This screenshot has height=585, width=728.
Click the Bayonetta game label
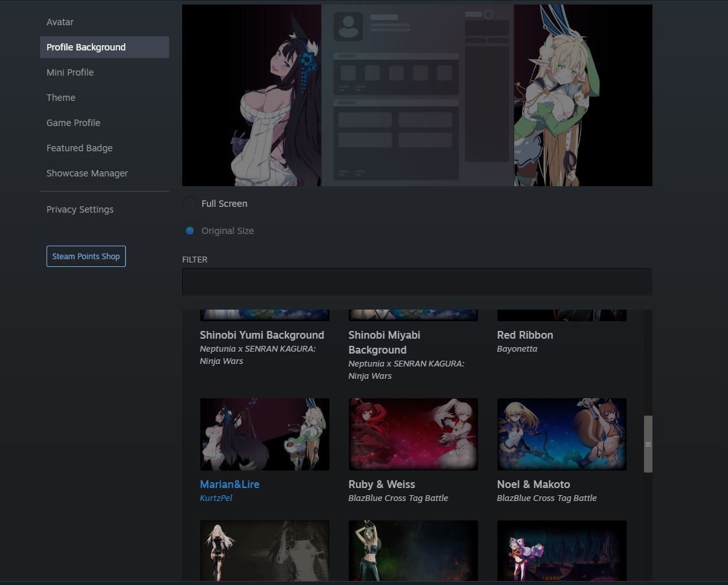517,349
